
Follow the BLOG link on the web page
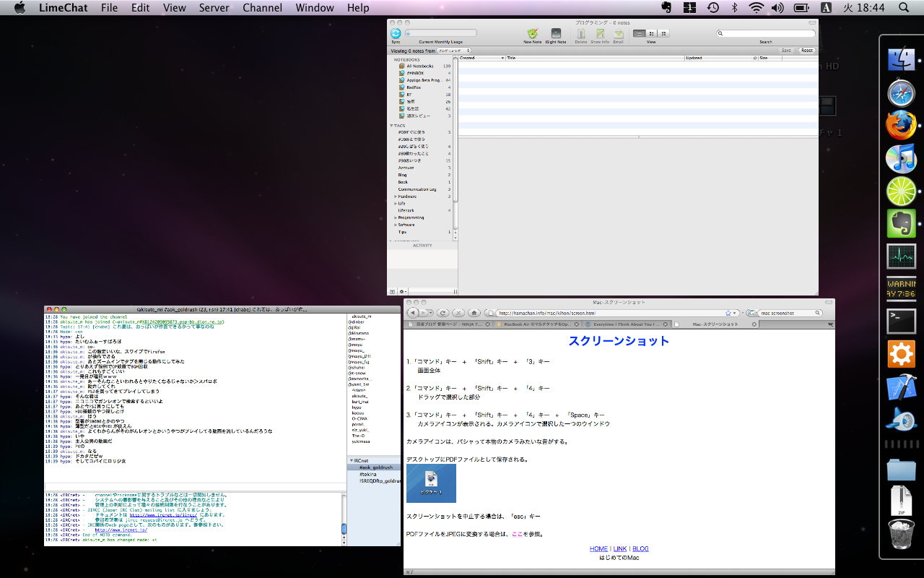pos(640,549)
